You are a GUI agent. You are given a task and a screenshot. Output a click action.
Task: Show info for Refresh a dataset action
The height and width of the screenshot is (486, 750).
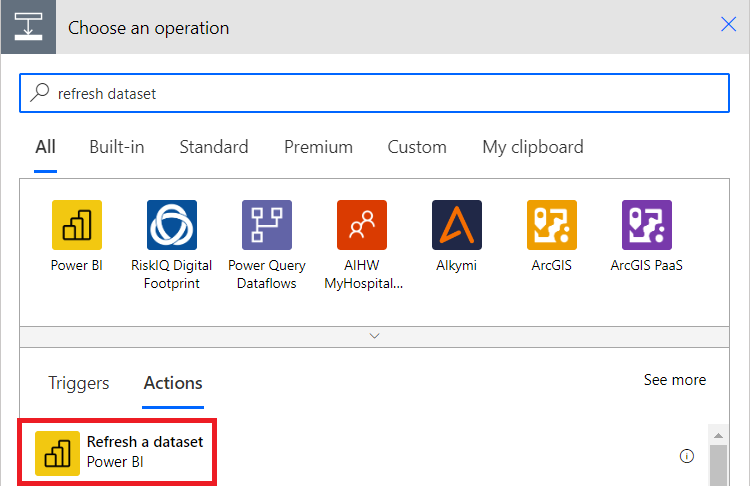(x=686, y=456)
